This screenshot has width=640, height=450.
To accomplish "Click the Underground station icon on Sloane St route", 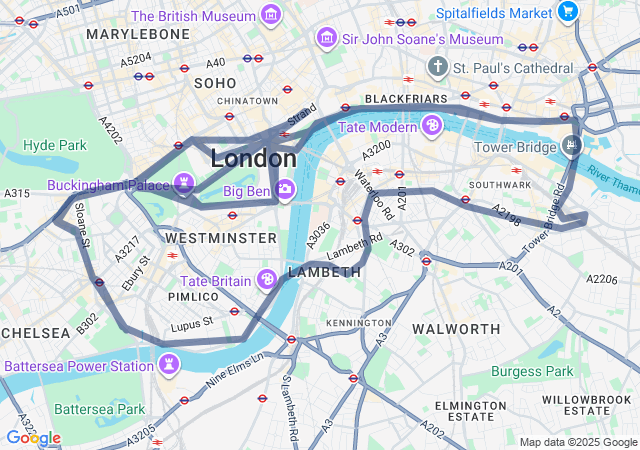I will click(x=99, y=282).
